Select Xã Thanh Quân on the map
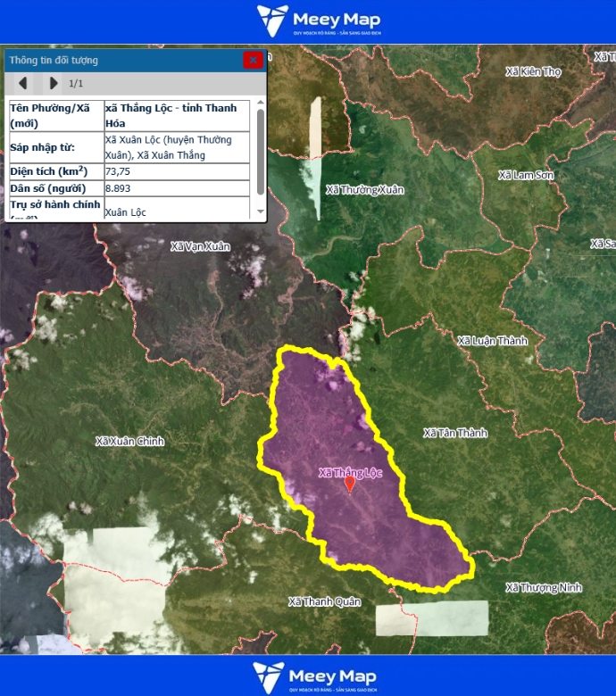616x696 pixels. coord(324,601)
